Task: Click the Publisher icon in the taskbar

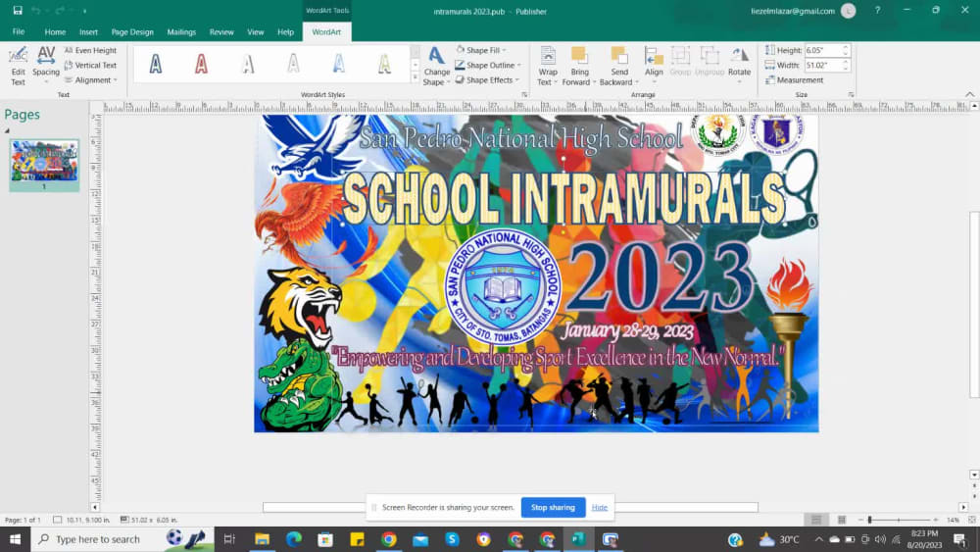Action: pyautogui.click(x=579, y=539)
